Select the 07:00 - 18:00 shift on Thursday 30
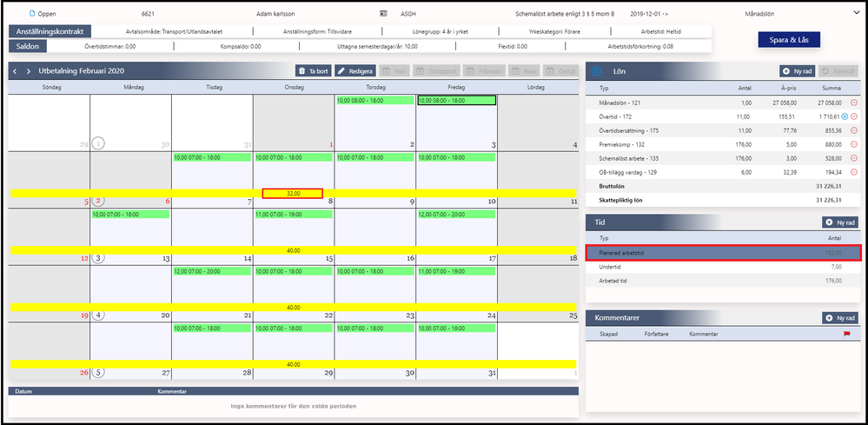 point(375,329)
